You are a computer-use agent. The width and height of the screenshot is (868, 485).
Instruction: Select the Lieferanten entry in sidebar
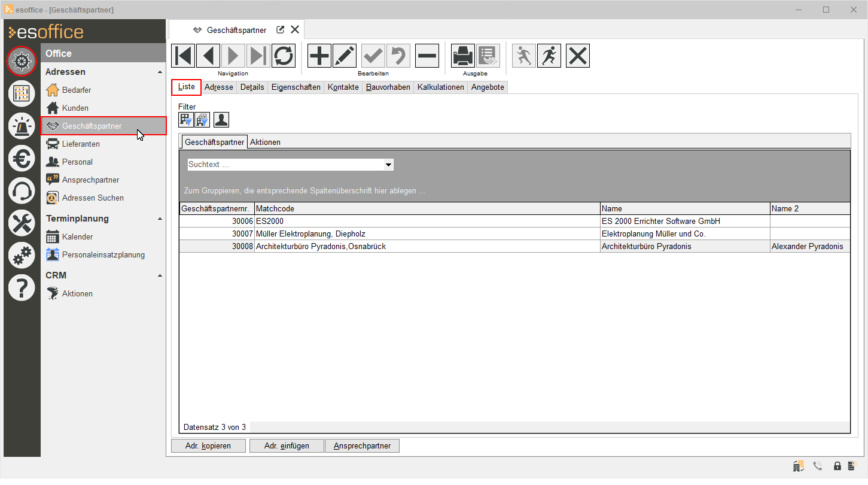[81, 144]
